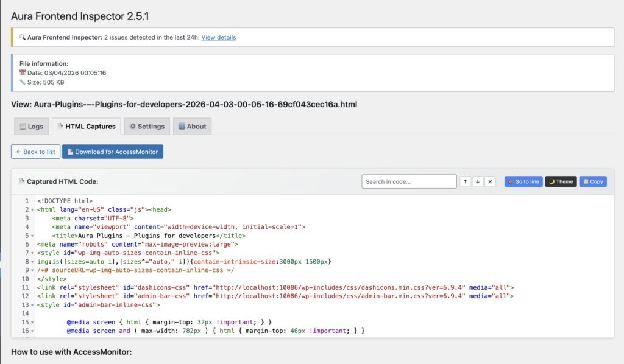Switch to the Logs tab

click(32, 127)
